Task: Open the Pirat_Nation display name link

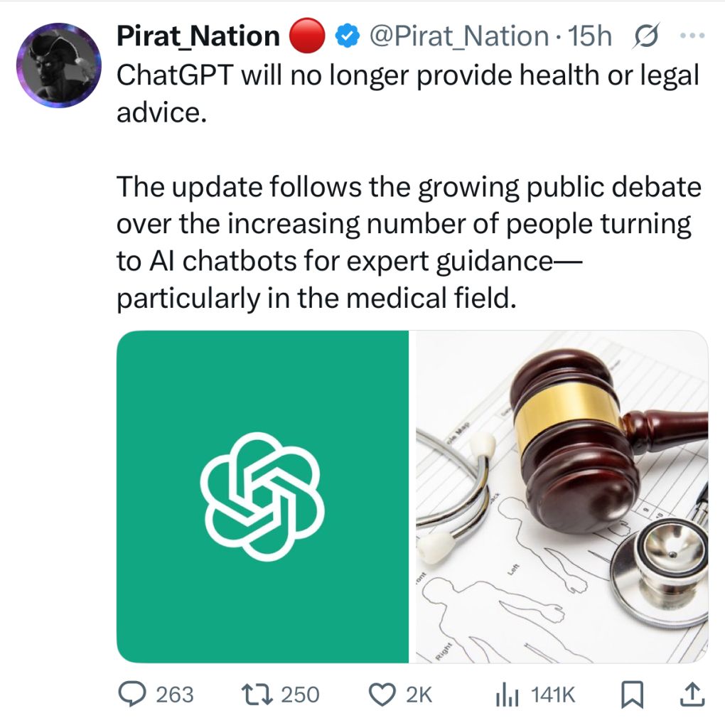Action: pos(198,36)
